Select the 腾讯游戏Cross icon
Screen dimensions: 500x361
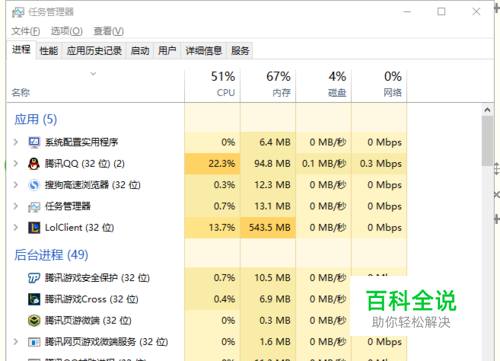tap(34, 299)
